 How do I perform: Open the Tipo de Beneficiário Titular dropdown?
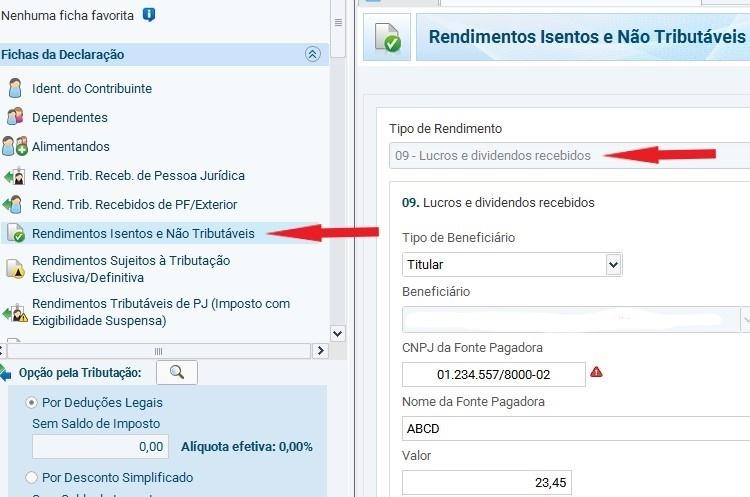512,265
